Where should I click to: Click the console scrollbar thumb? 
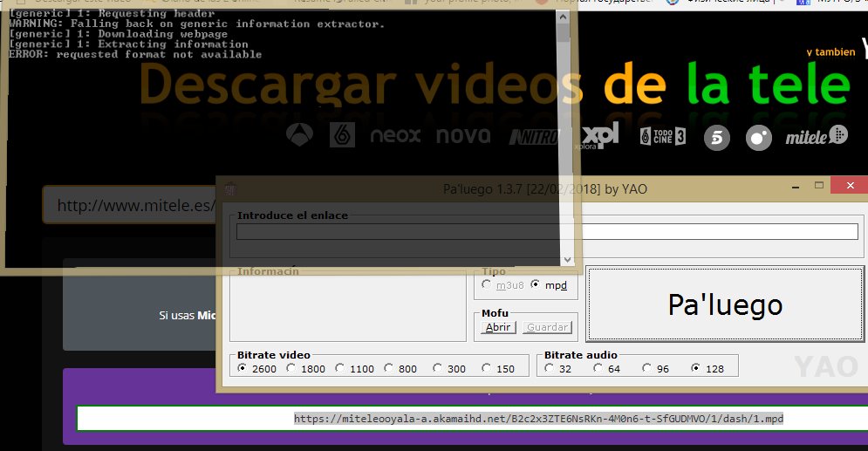(x=564, y=33)
